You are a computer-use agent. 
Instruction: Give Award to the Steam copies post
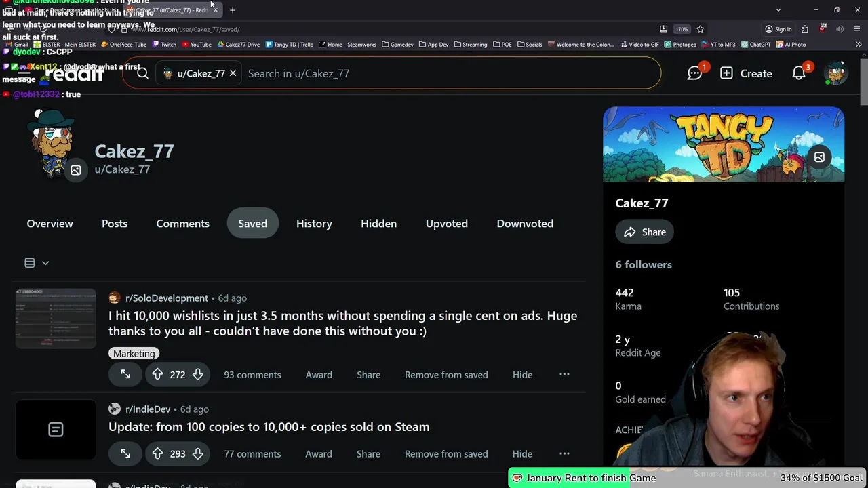319,454
